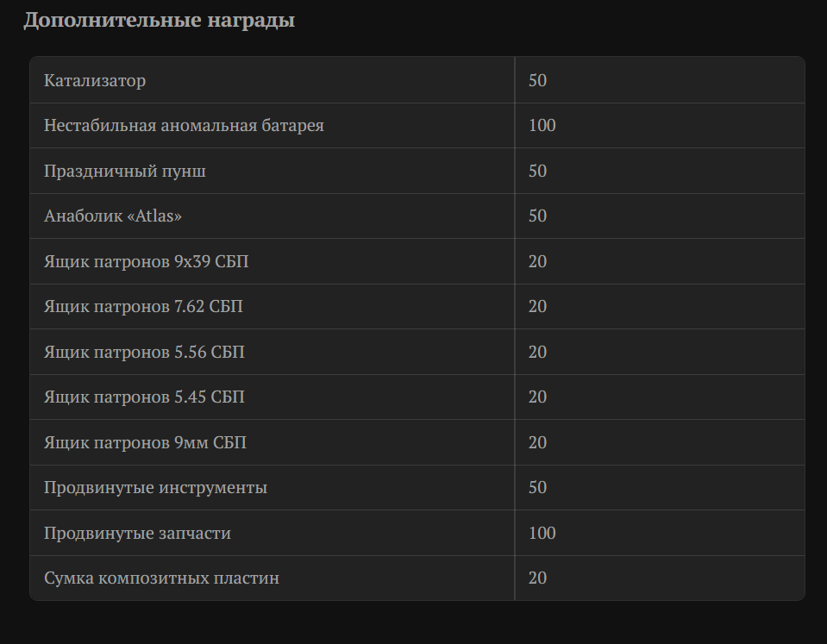Click value 20 beside 9x39 ammo box

[537, 261]
